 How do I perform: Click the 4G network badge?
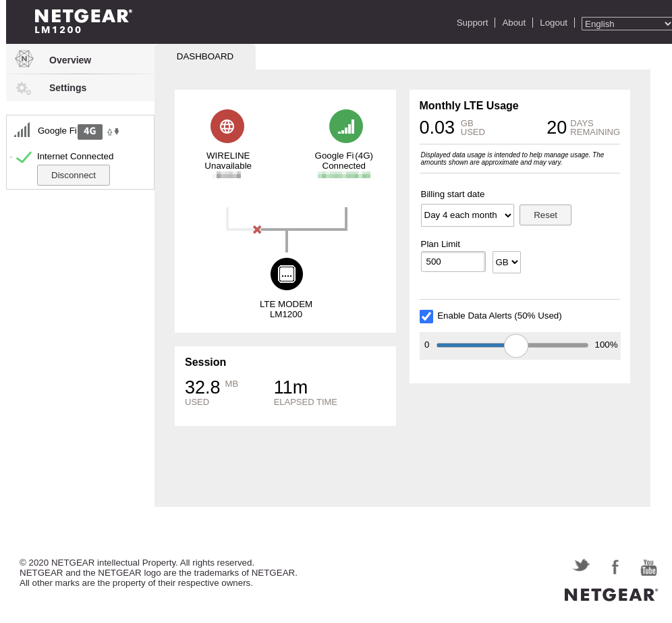(x=90, y=132)
